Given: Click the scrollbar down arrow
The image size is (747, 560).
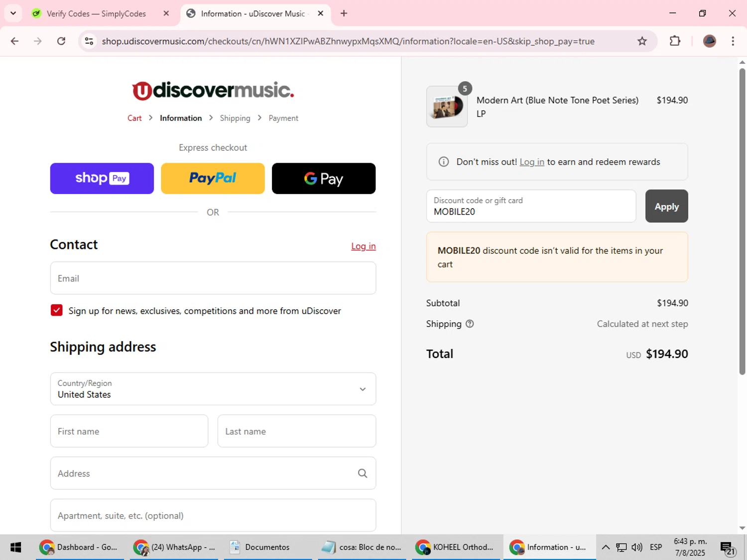Looking at the screenshot, I should click(742, 528).
